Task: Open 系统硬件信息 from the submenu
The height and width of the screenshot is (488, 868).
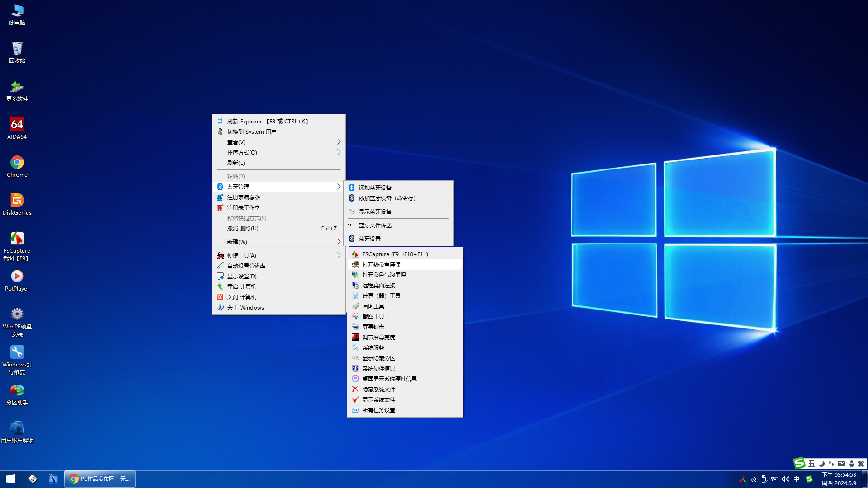Action: click(405, 368)
